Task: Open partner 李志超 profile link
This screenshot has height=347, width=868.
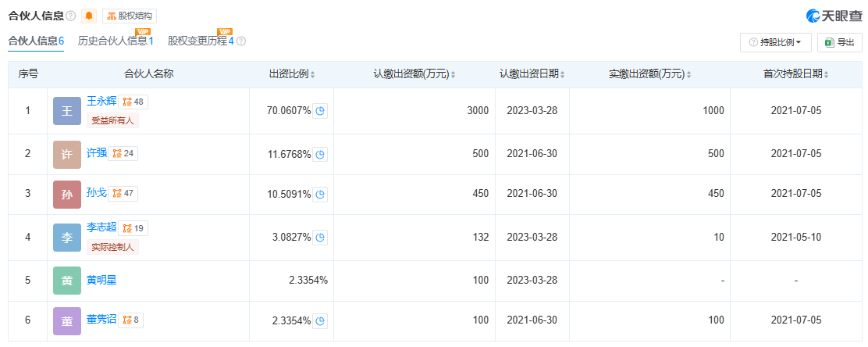Action: (101, 228)
